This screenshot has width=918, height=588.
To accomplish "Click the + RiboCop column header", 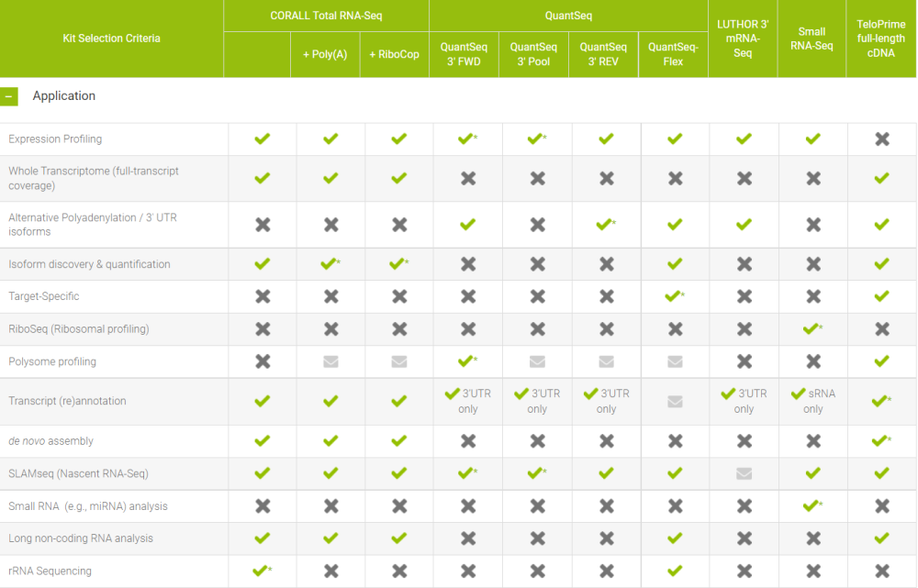I will click(394, 54).
